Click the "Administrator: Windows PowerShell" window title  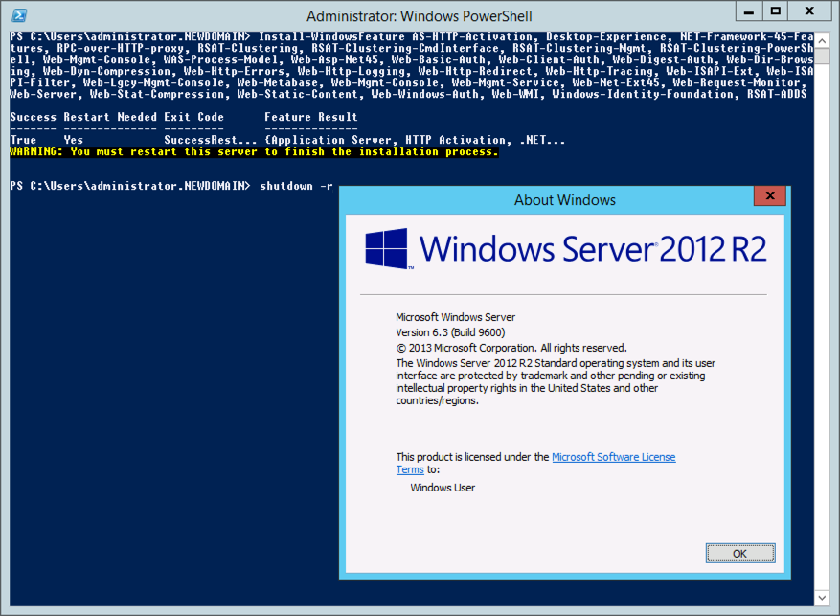coord(420,16)
